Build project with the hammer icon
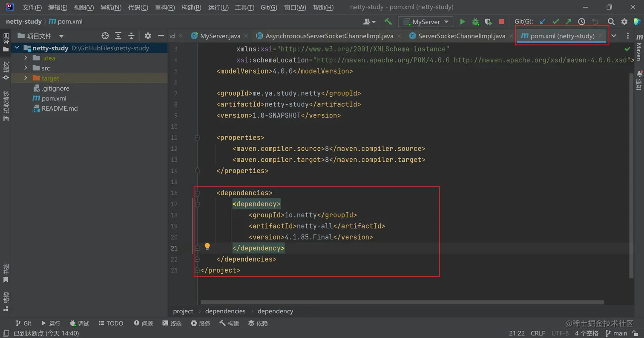This screenshot has width=644, height=338. click(x=388, y=22)
